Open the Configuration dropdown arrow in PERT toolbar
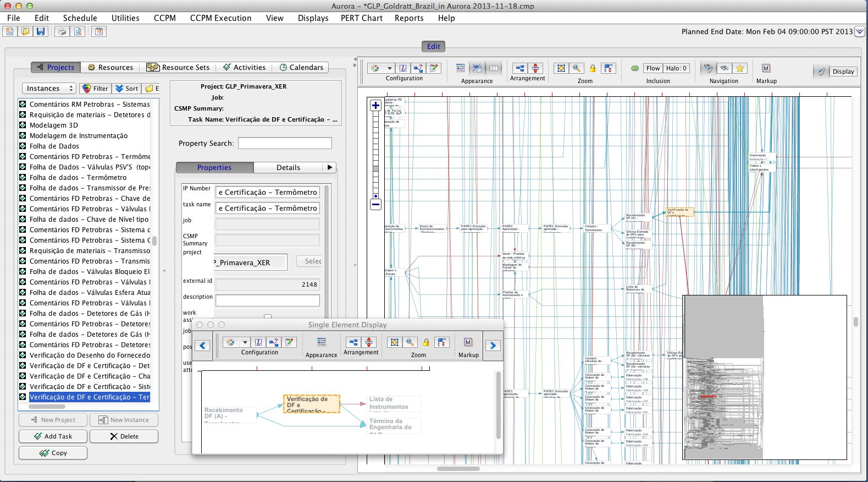 click(390, 68)
